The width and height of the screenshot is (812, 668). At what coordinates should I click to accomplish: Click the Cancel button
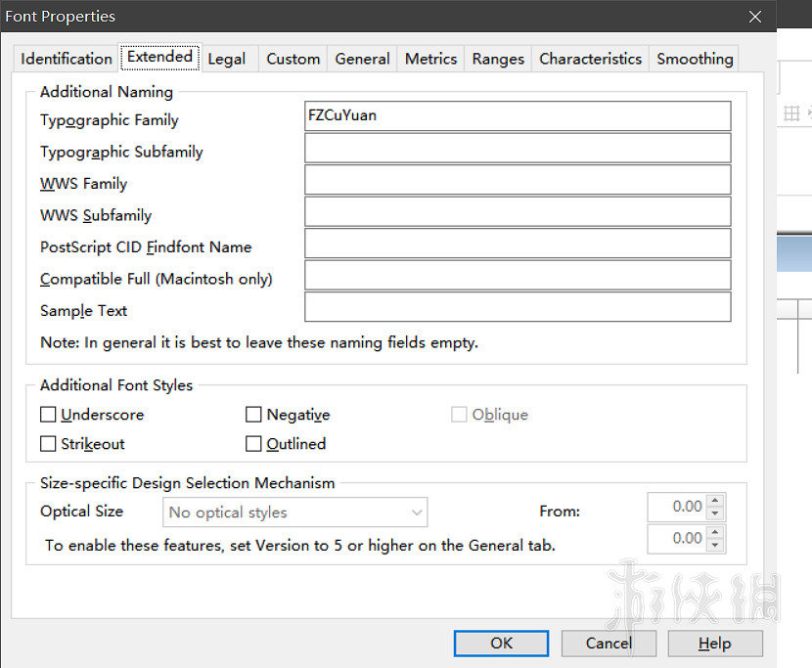coord(609,643)
